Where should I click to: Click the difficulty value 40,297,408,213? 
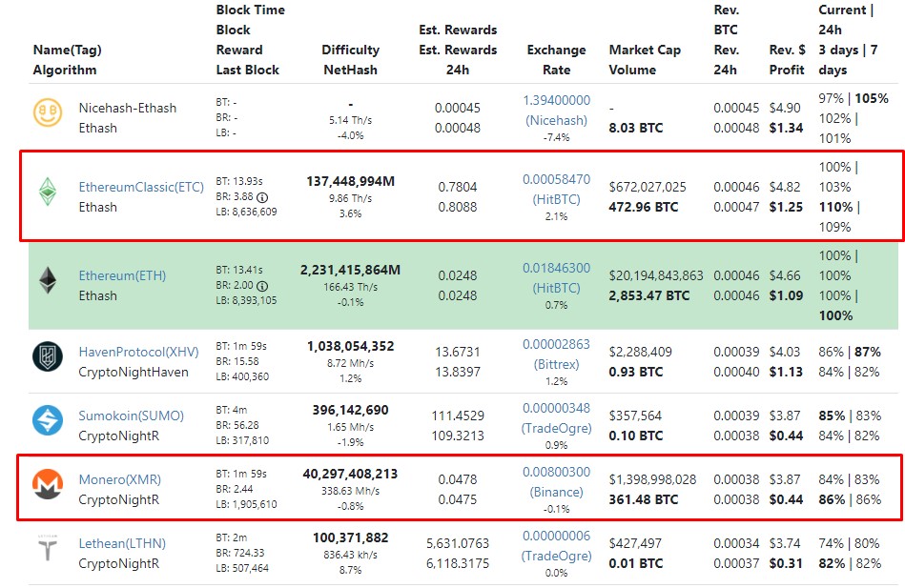click(x=350, y=474)
